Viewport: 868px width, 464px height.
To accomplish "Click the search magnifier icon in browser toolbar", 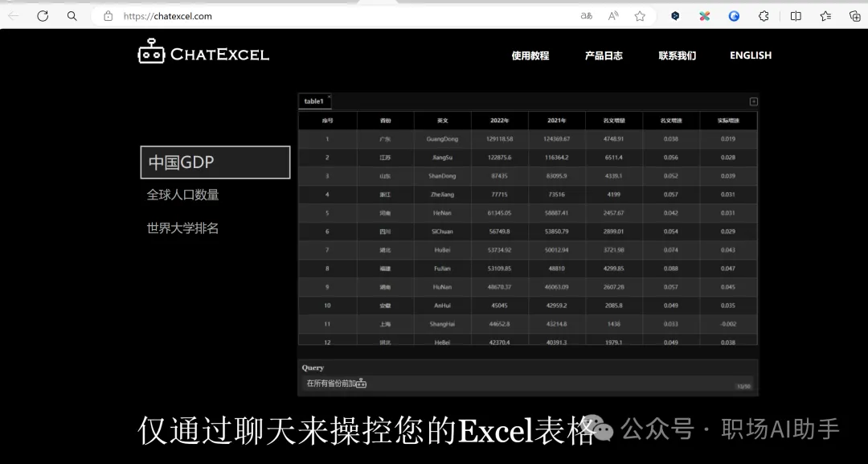I will pos(72,16).
